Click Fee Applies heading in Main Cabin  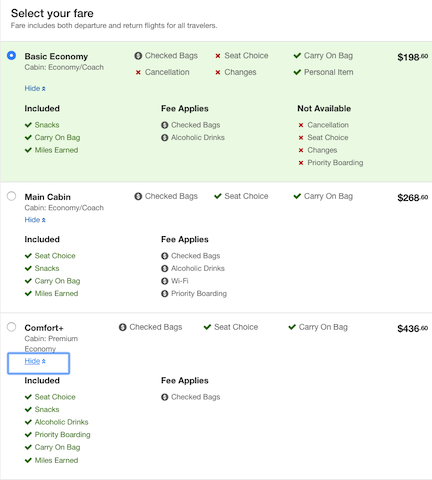click(185, 239)
